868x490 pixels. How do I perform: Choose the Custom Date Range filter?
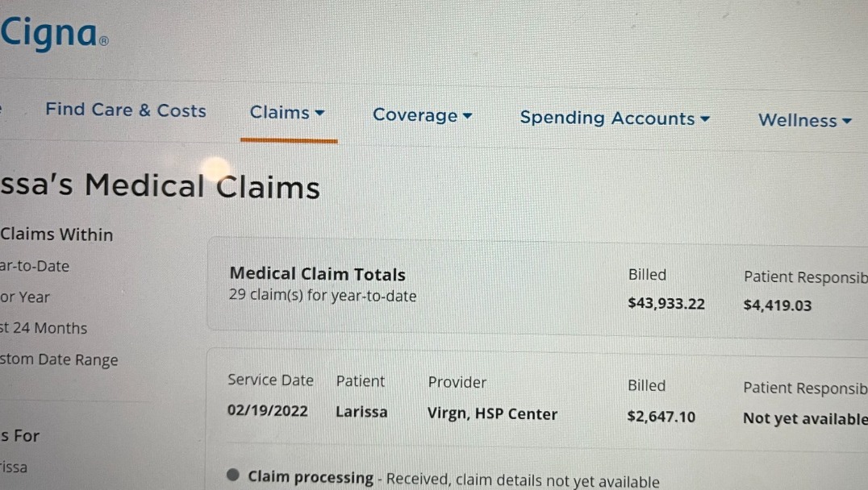click(x=59, y=360)
